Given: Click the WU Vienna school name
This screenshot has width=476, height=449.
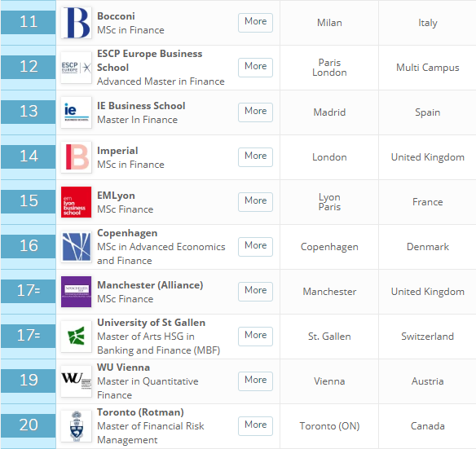Looking at the screenshot, I should (123, 368).
